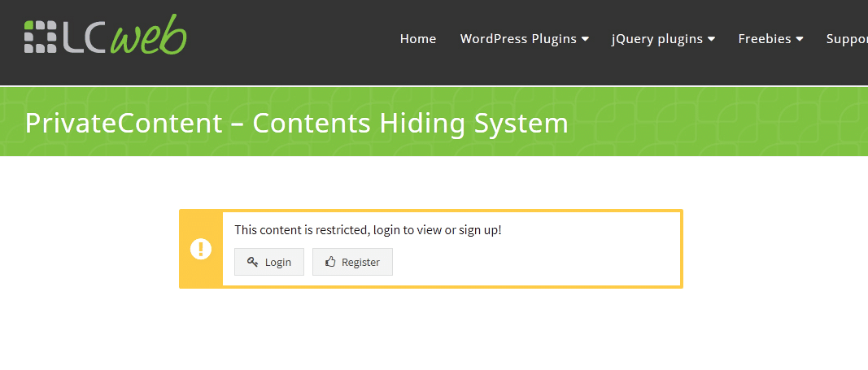Open the Support menu item
868x370 pixels.
coord(847,39)
